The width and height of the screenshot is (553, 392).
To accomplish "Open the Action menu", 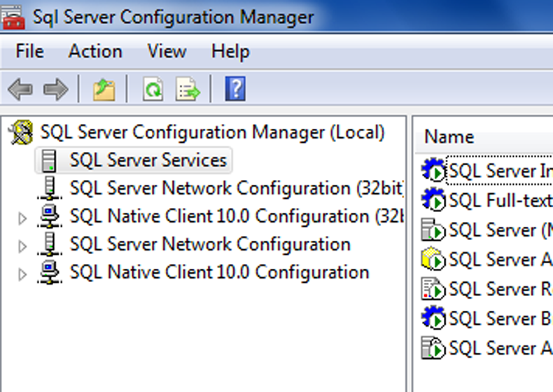I will point(95,52).
